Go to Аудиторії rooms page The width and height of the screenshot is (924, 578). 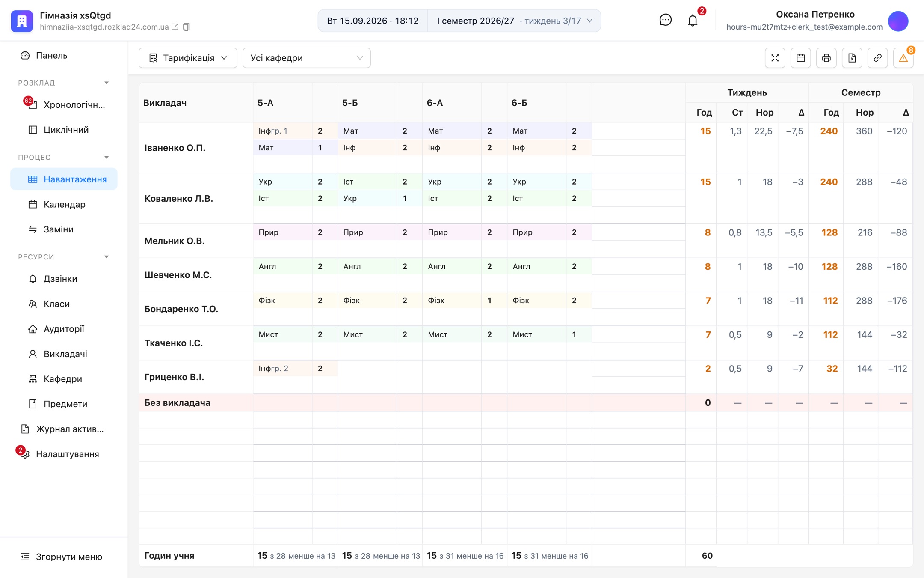(64, 329)
